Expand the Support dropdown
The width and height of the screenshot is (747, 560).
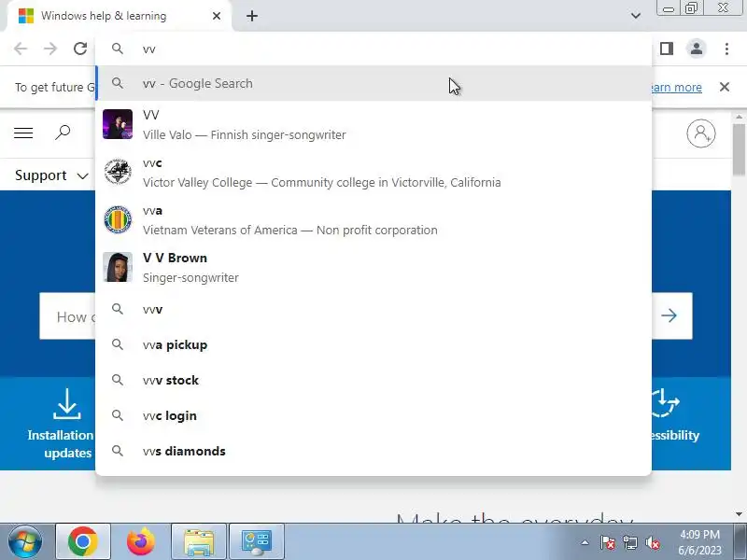click(x=51, y=175)
